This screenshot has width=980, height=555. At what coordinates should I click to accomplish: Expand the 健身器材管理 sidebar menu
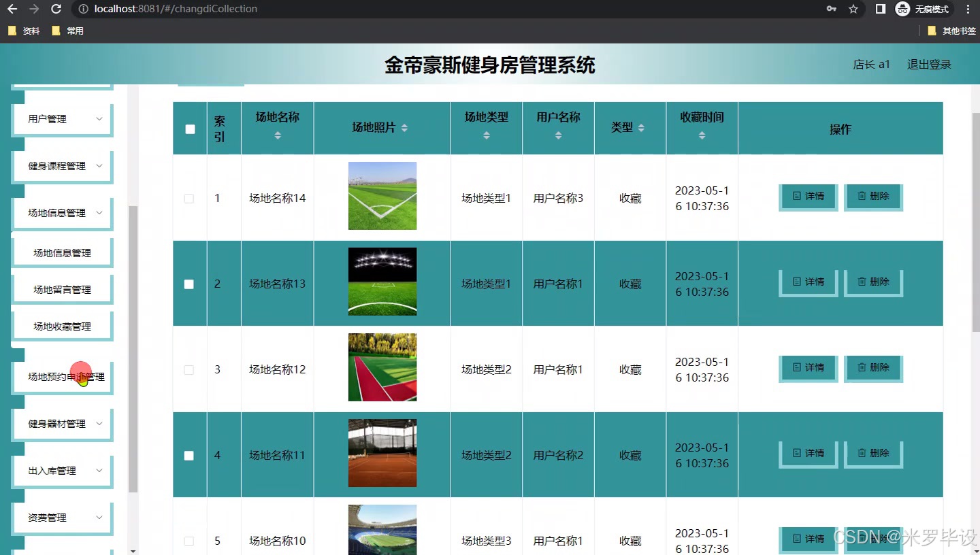point(63,424)
